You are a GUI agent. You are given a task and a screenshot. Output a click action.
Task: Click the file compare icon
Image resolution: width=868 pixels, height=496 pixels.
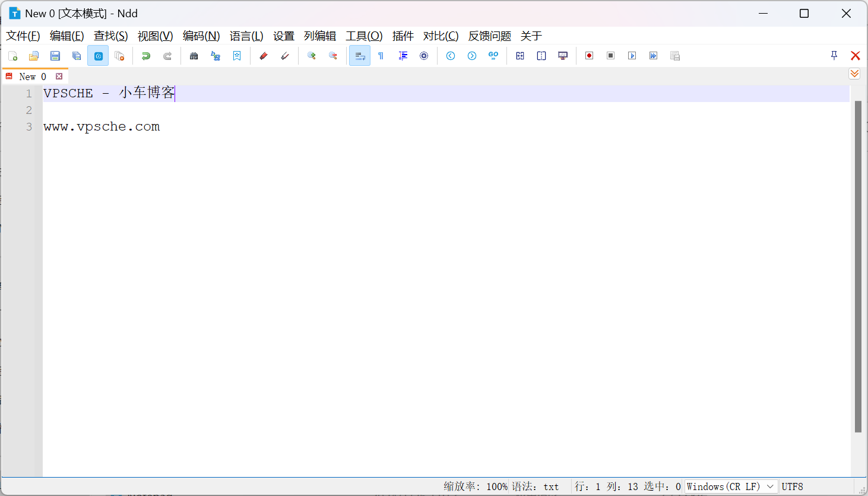point(520,56)
